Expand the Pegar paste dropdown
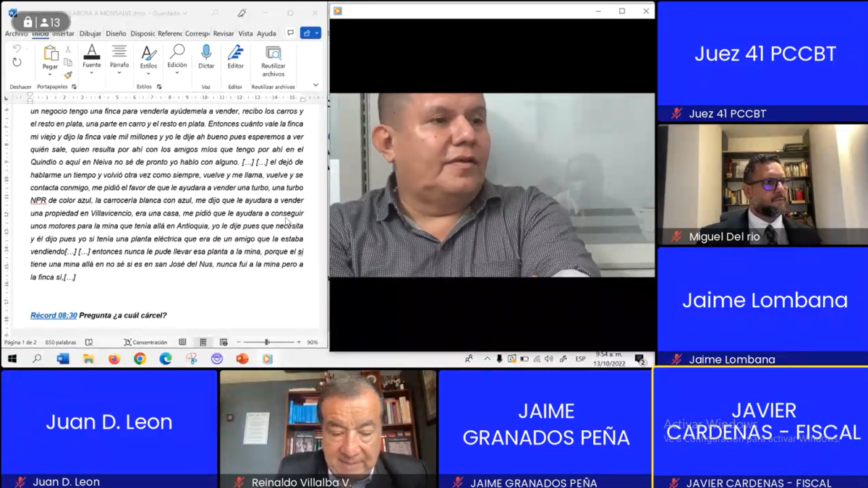The image size is (868, 488). point(50,74)
